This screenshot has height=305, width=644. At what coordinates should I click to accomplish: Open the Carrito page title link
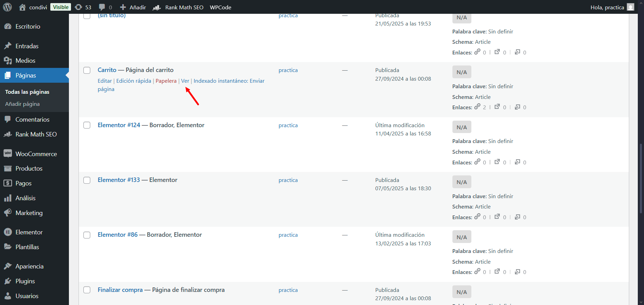point(107,70)
